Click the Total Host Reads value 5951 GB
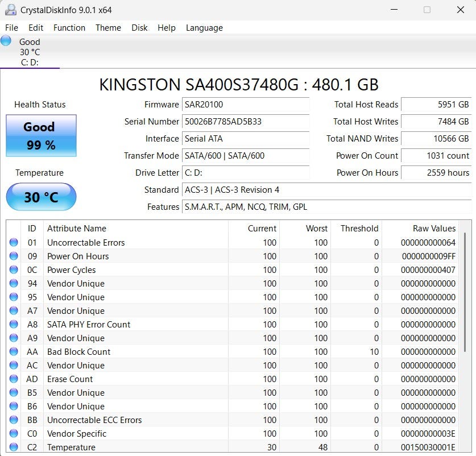This screenshot has width=476, height=456. click(x=436, y=105)
